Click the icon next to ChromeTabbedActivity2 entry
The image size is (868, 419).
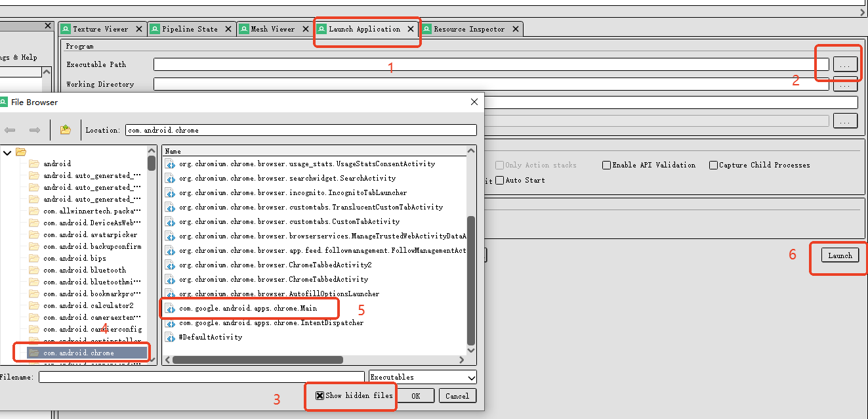click(170, 265)
